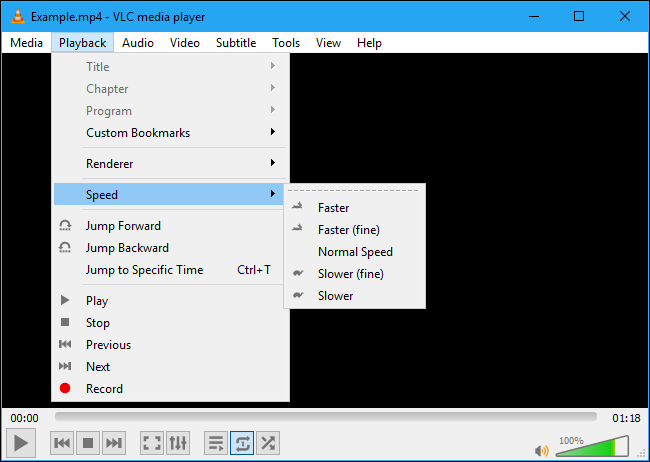Toggle the loop mode button

point(242,443)
